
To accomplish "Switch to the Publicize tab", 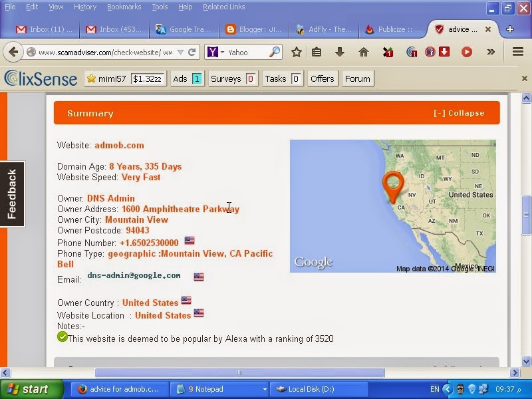I will tap(393, 29).
